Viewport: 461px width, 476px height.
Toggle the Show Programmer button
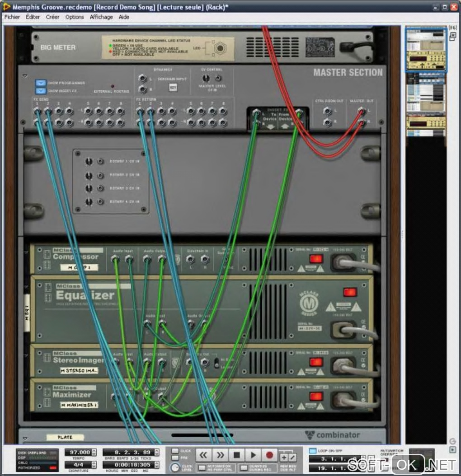[x=40, y=83]
